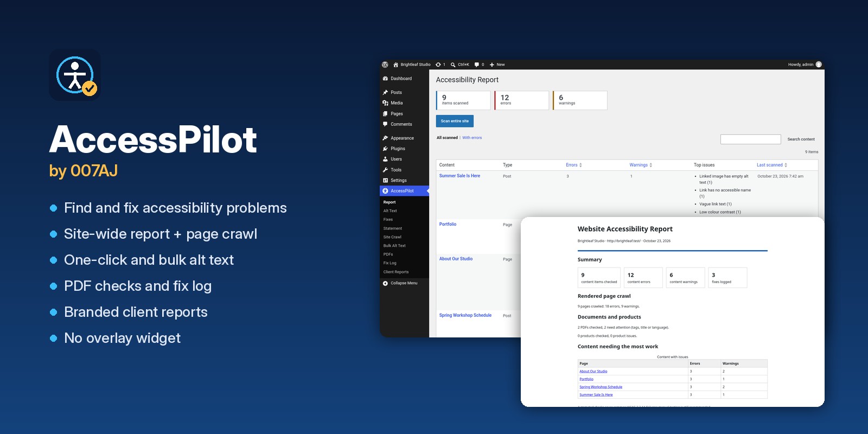
Task: Click the updates icon showing 1
Action: (x=440, y=65)
